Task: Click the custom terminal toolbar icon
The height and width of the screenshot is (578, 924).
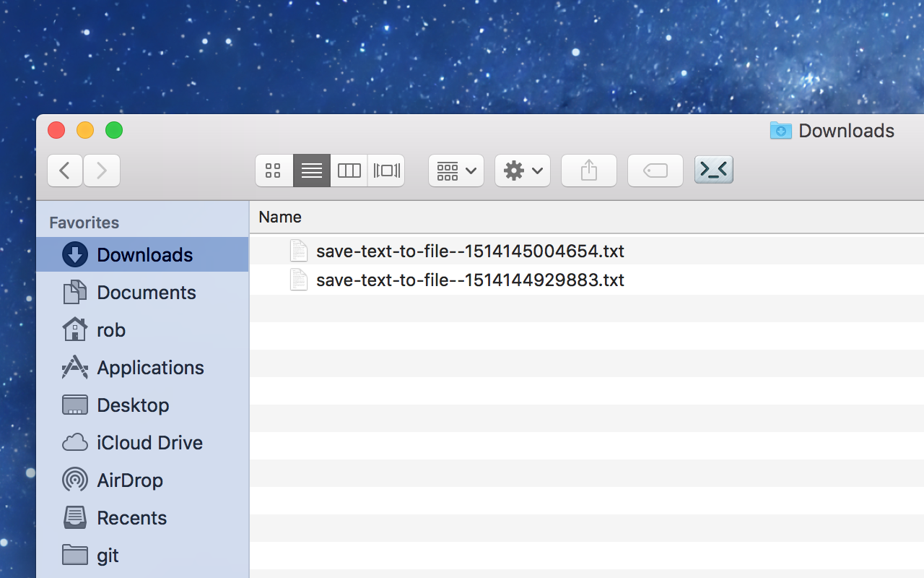Action: 713,170
